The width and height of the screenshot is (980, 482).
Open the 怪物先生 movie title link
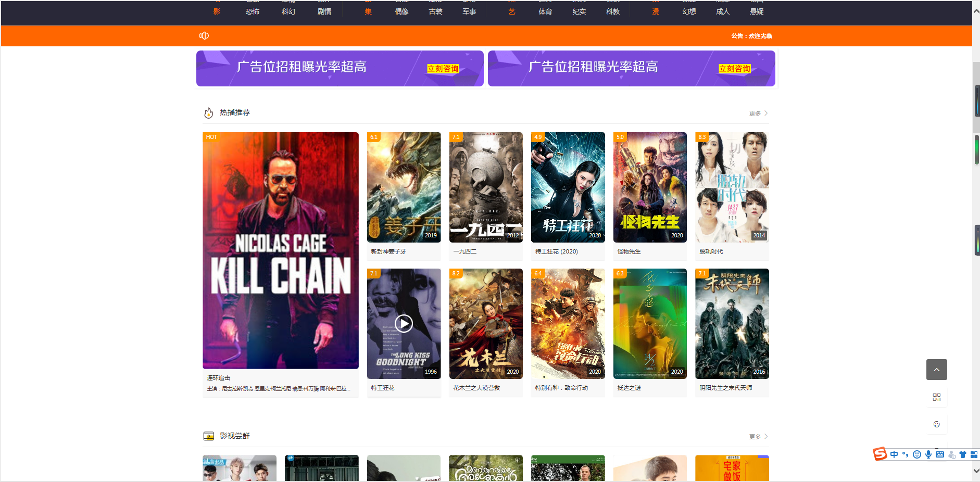[629, 251]
